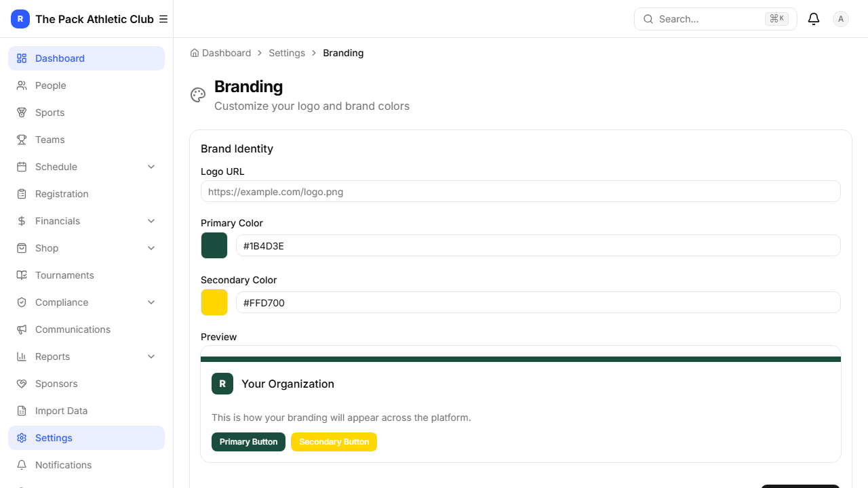This screenshot has width=868, height=488.
Task: Go to Sponsors page
Action: (x=86, y=384)
